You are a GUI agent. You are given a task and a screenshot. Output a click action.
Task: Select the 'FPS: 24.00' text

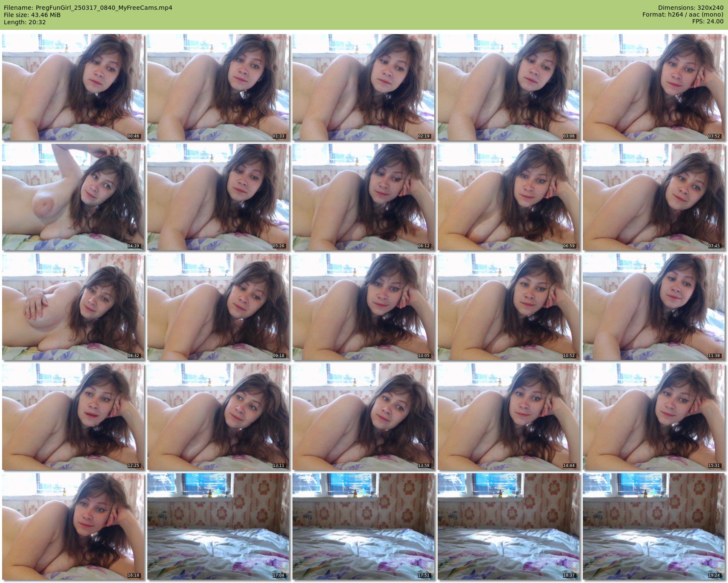coord(708,21)
